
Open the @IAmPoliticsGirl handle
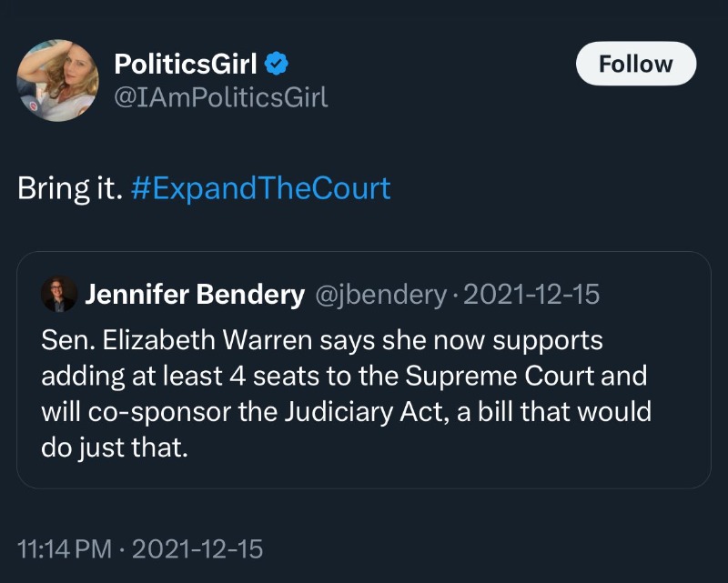219,96
